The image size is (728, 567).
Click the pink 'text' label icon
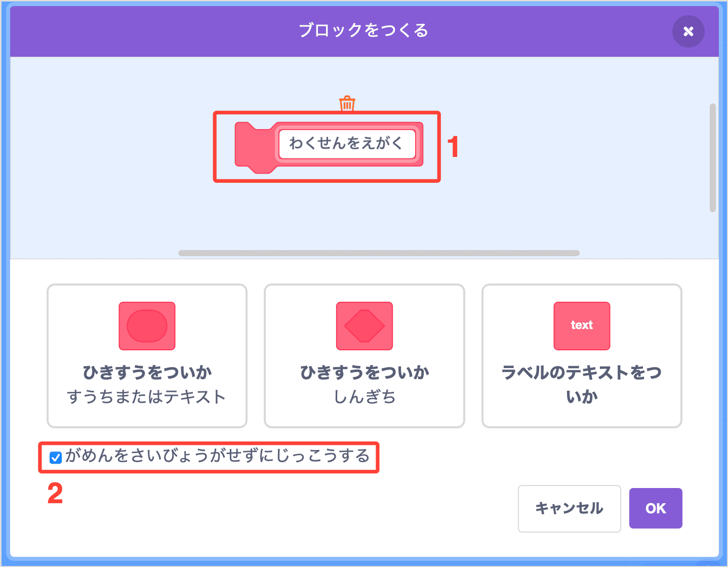pos(581,326)
